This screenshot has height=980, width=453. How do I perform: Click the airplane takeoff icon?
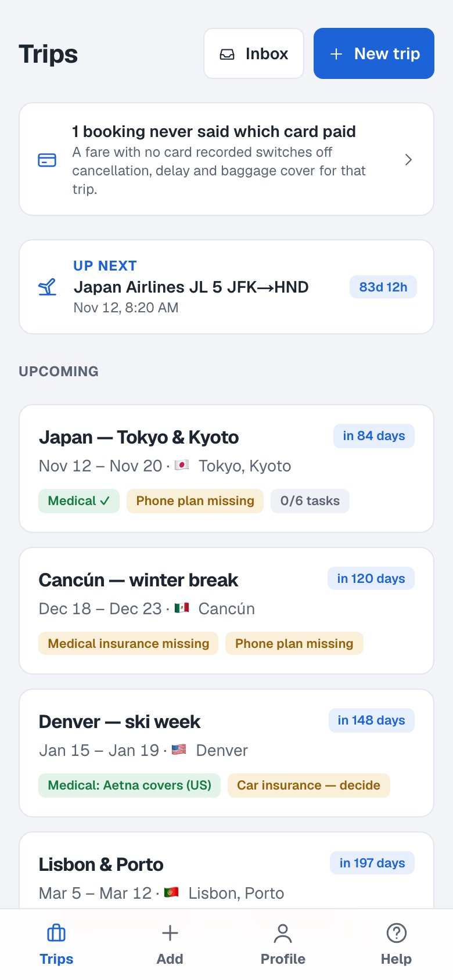48,287
